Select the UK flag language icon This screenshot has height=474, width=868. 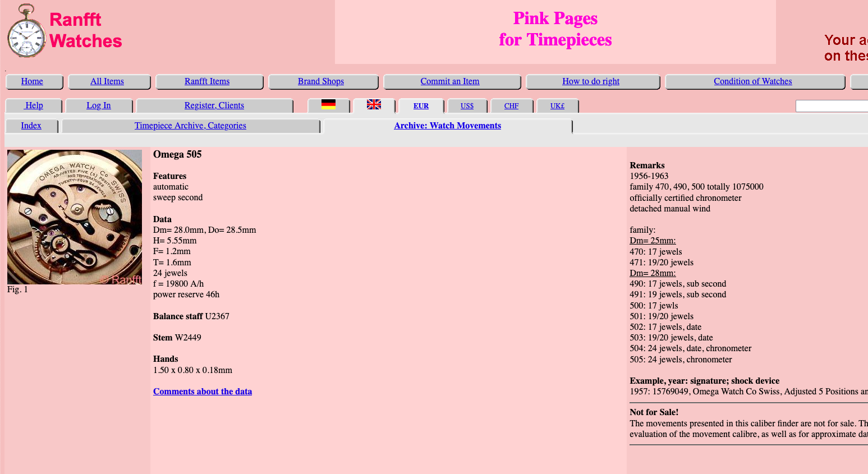374,105
